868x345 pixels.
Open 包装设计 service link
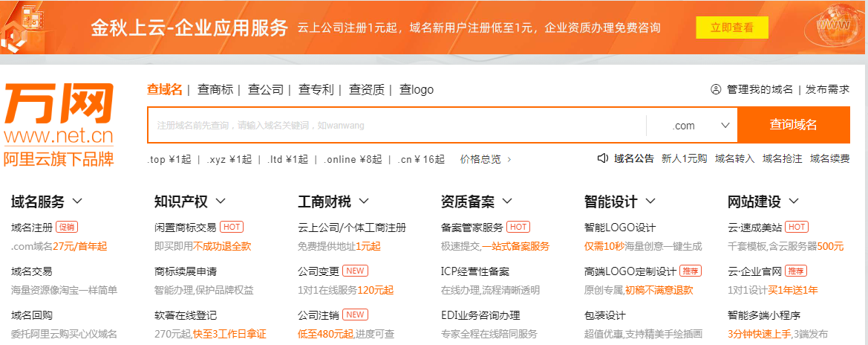tap(604, 315)
